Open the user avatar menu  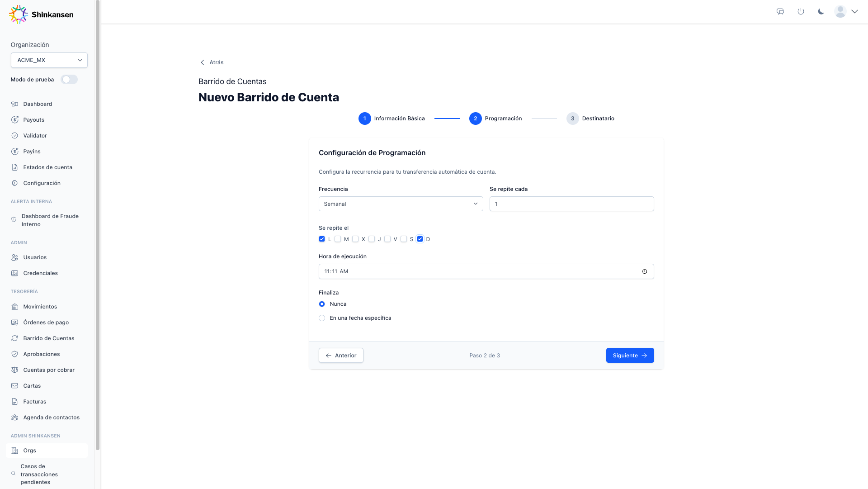[x=840, y=12]
